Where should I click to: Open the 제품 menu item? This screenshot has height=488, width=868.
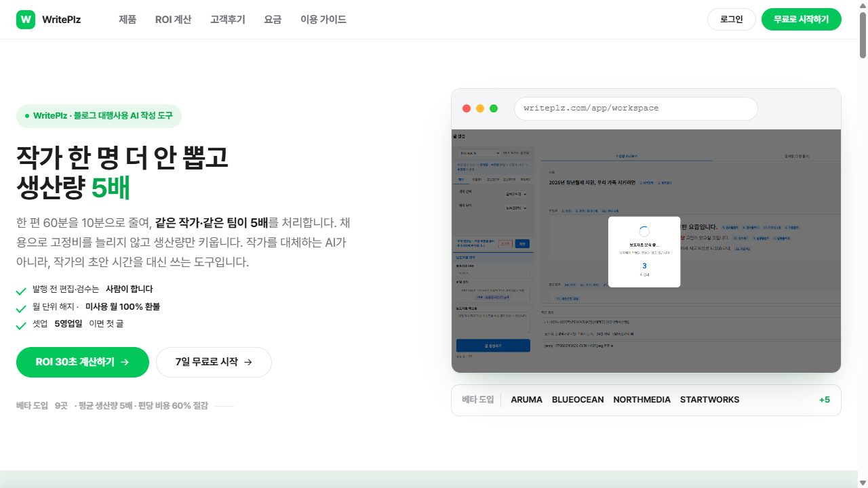tap(127, 20)
